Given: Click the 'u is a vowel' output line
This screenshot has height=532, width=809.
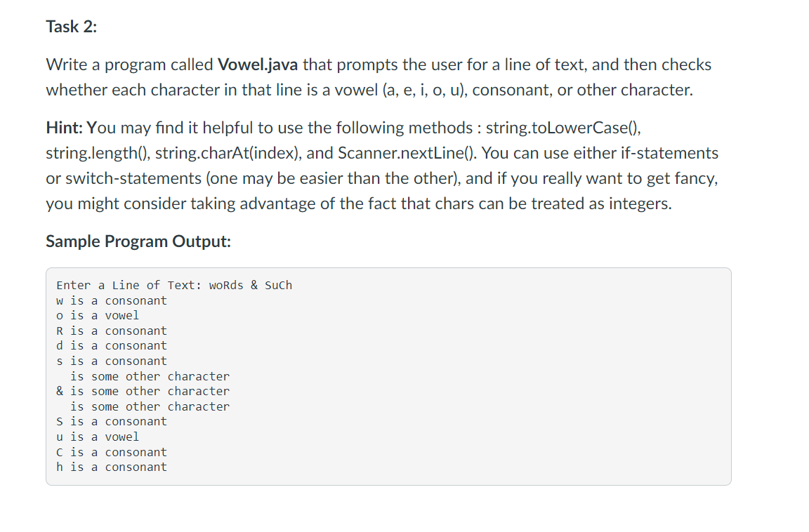Looking at the screenshot, I should point(98,437).
